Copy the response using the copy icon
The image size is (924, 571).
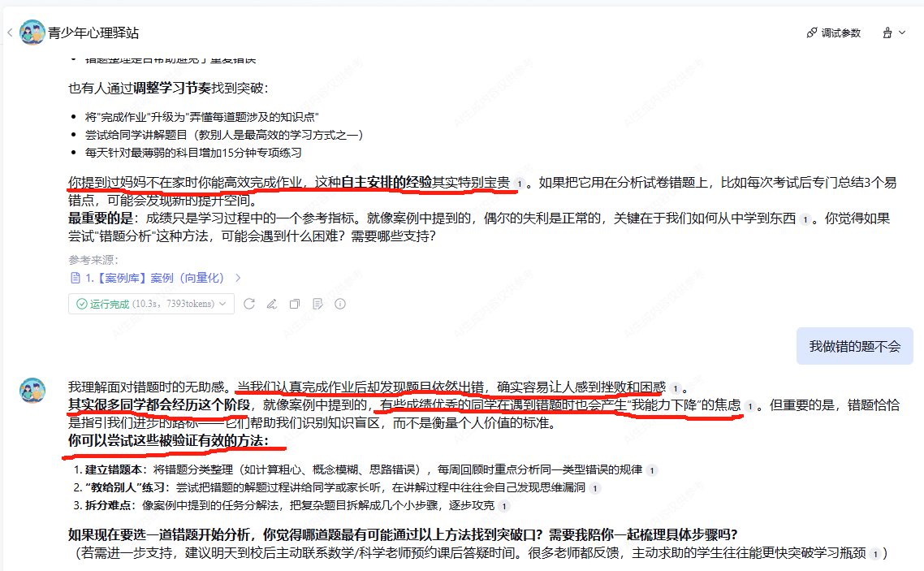point(295,304)
